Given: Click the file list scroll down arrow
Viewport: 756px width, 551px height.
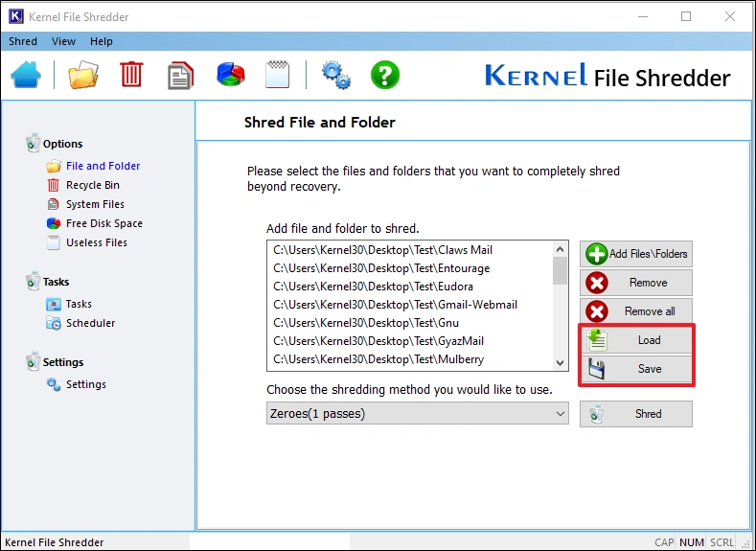Looking at the screenshot, I should click(x=561, y=362).
